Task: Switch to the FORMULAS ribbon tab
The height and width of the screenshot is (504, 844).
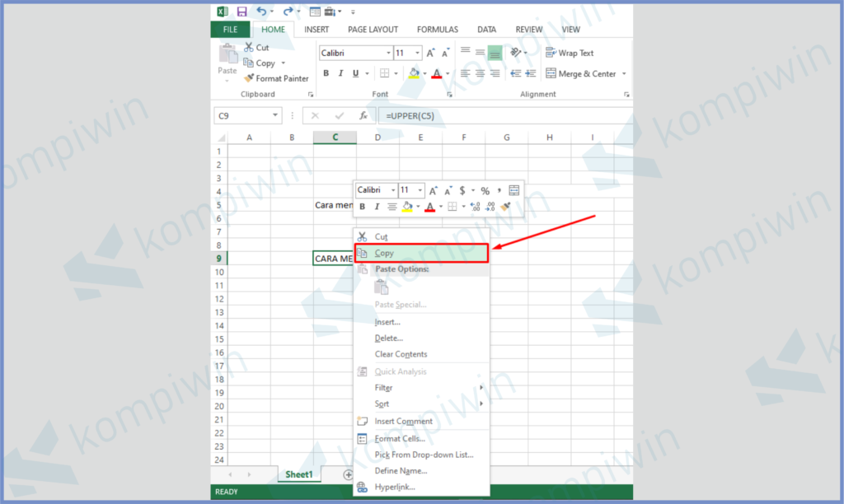Action: (437, 30)
